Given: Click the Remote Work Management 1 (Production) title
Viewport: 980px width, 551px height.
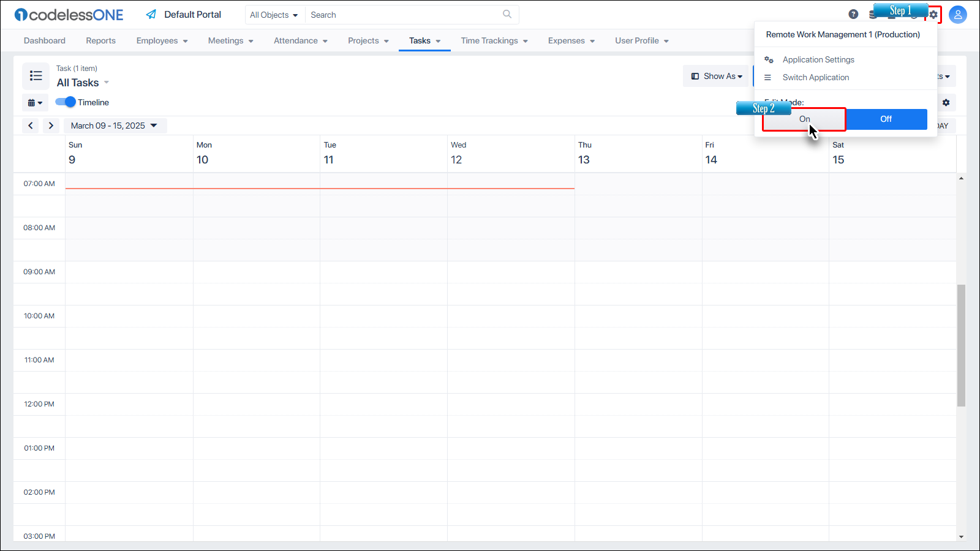Looking at the screenshot, I should click(x=843, y=35).
